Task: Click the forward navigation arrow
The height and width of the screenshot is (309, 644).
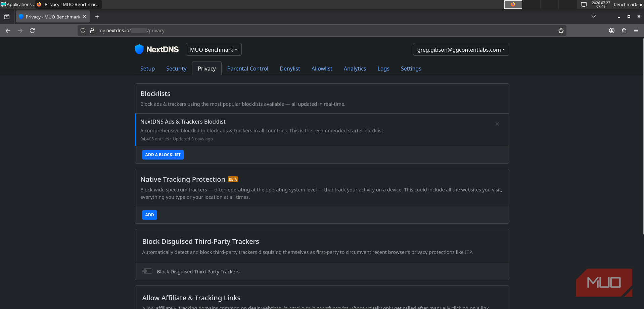Action: (20, 31)
